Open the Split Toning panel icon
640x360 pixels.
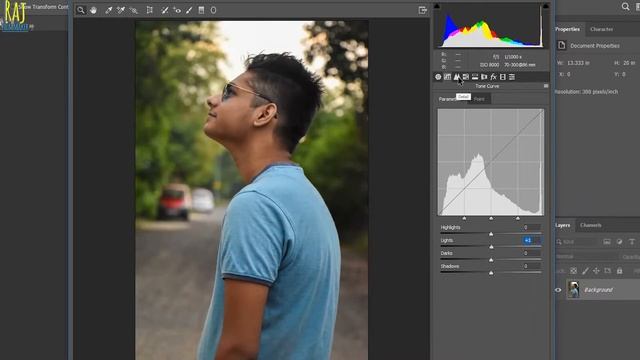pyautogui.click(x=475, y=77)
